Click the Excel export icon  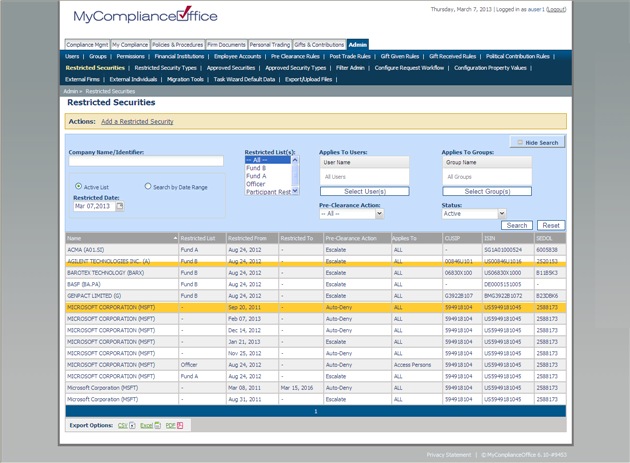[x=158, y=426]
